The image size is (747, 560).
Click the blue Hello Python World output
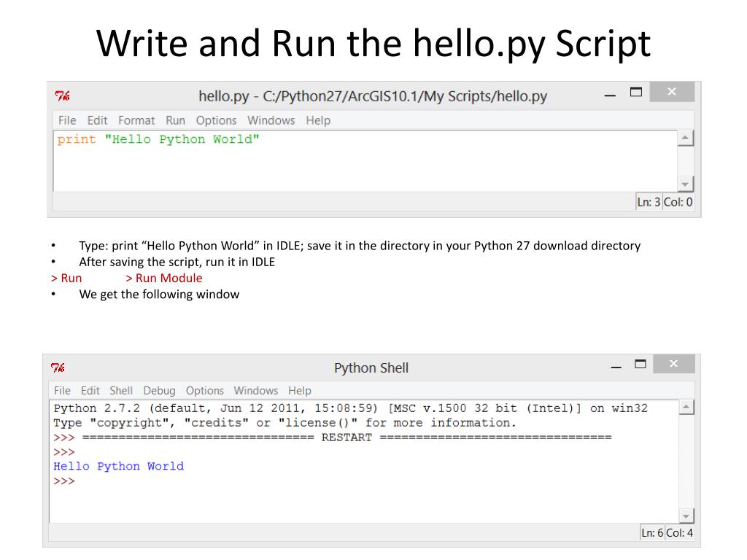point(119,466)
